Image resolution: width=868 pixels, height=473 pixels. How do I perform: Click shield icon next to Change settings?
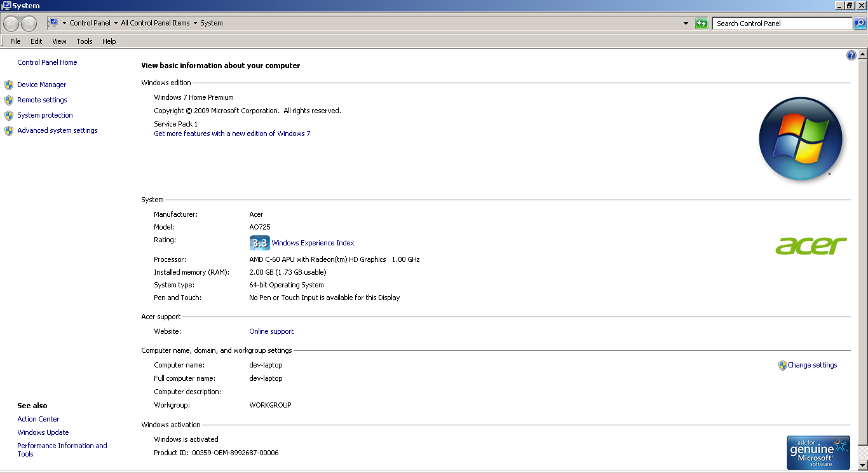(x=783, y=366)
